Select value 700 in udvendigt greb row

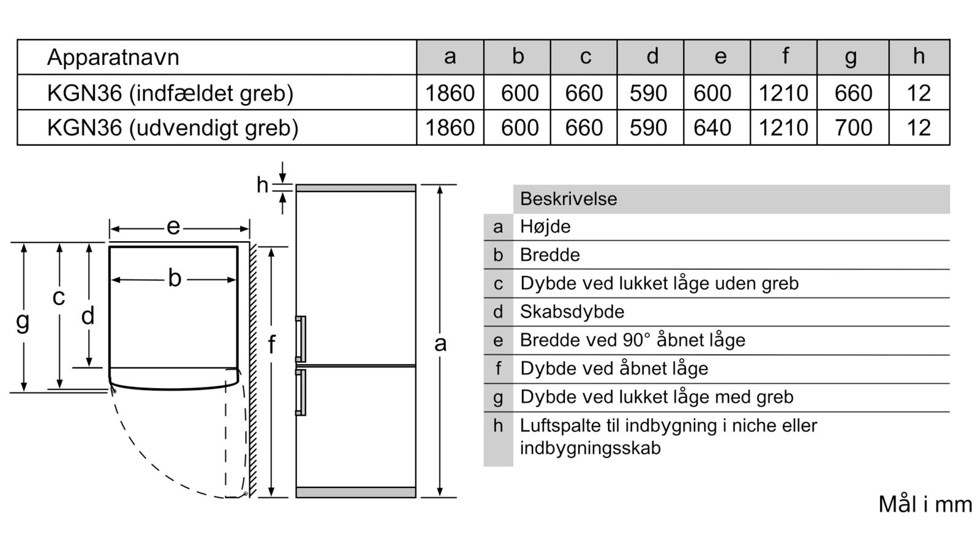(x=853, y=128)
